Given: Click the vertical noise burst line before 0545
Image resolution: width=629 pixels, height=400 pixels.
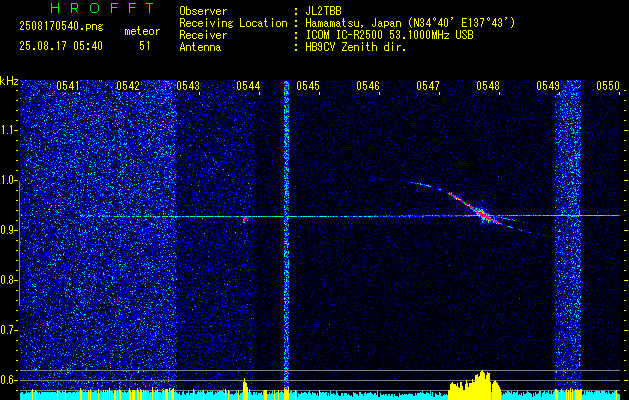Looking at the screenshot, I should click(x=286, y=237).
